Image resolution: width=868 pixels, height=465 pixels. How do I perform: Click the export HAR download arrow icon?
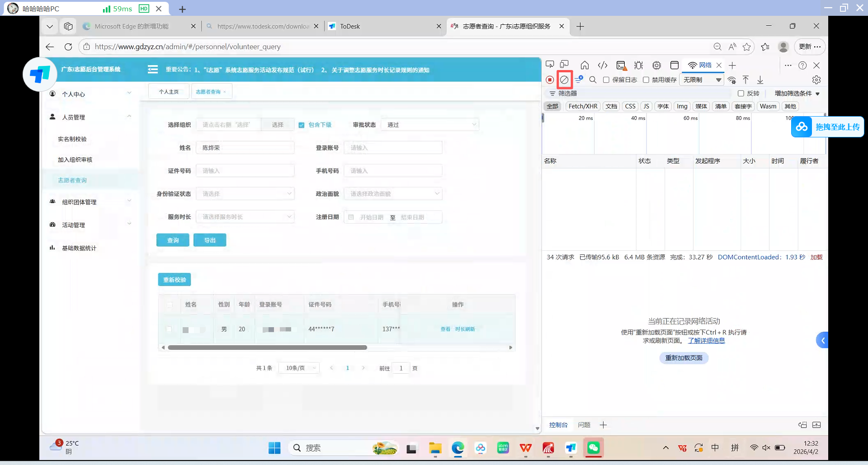click(x=760, y=80)
